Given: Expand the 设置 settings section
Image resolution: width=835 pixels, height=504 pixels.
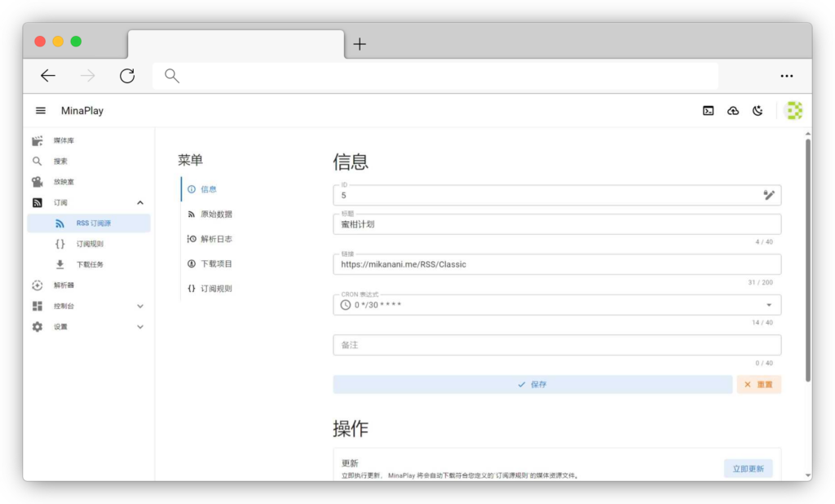Looking at the screenshot, I should tap(140, 327).
